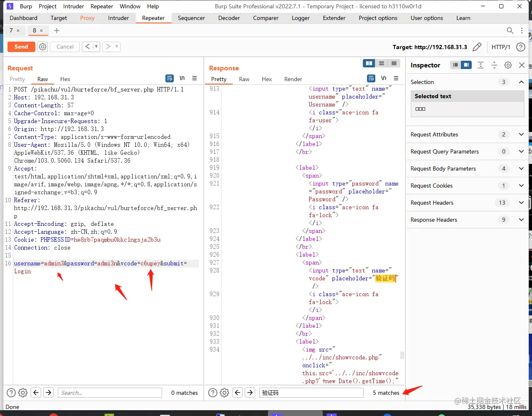Close Repeater tab 7

click(18, 30)
